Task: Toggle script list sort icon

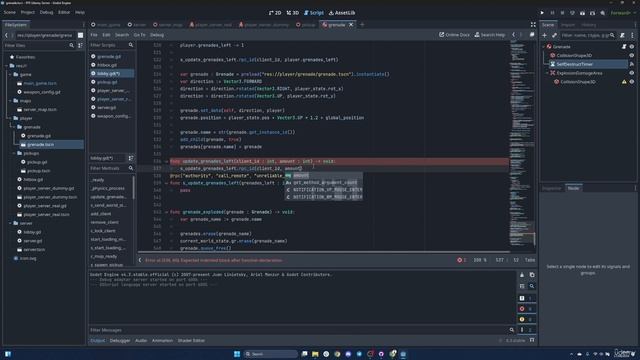Action: [x=131, y=158]
